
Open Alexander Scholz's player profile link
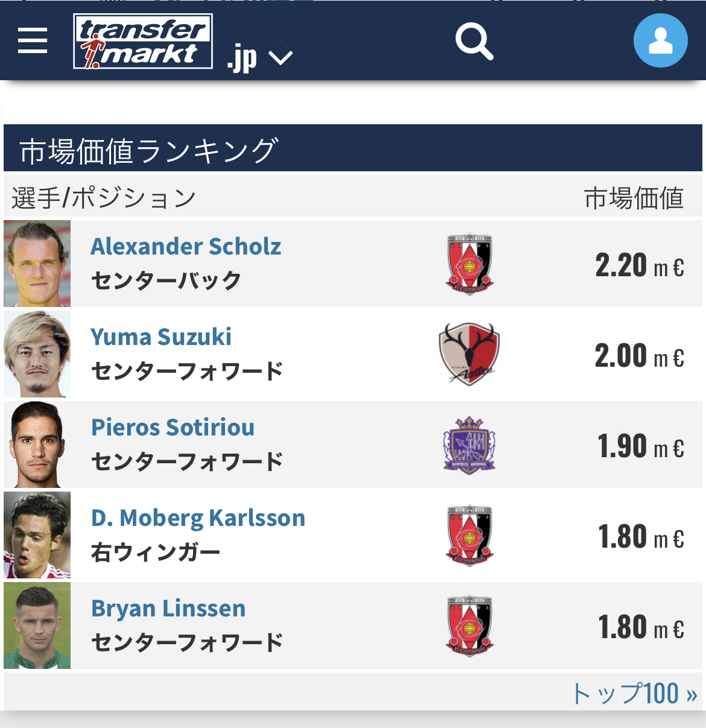click(x=186, y=247)
